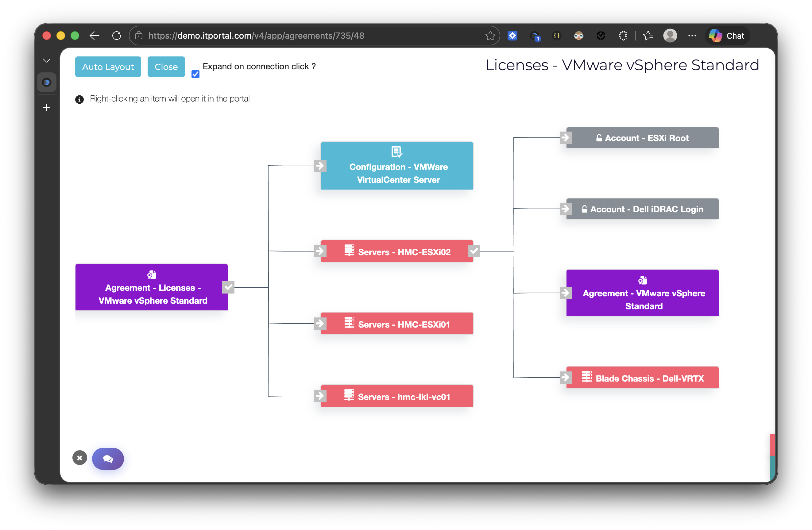The height and width of the screenshot is (530, 812).
Task: Open the browser's more options menu
Action: [x=692, y=36]
